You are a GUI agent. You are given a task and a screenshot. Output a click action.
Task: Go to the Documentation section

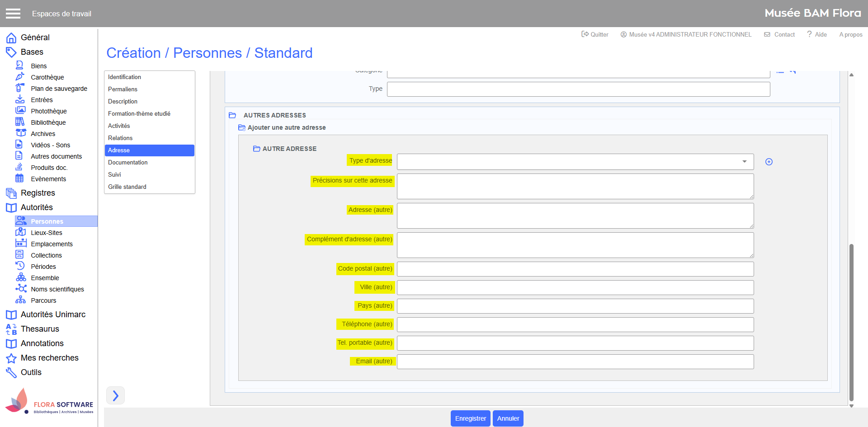tap(127, 163)
